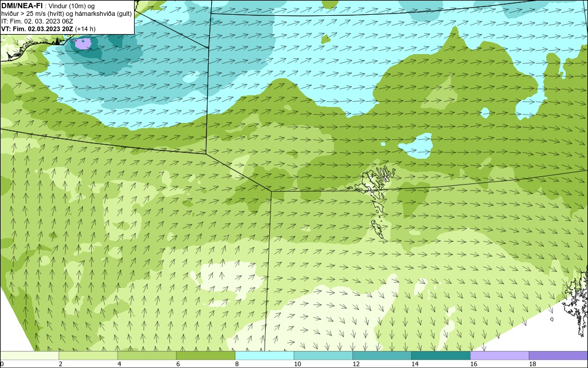
Task: Click the "VT: Fim. 02.03.2023 20Z" line
Action: click(x=38, y=29)
